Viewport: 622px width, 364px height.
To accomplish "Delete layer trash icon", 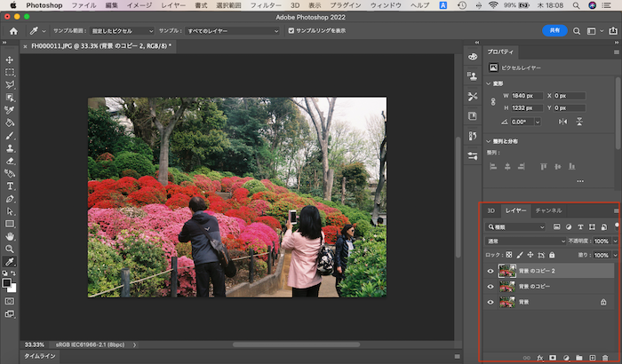I will (x=605, y=358).
